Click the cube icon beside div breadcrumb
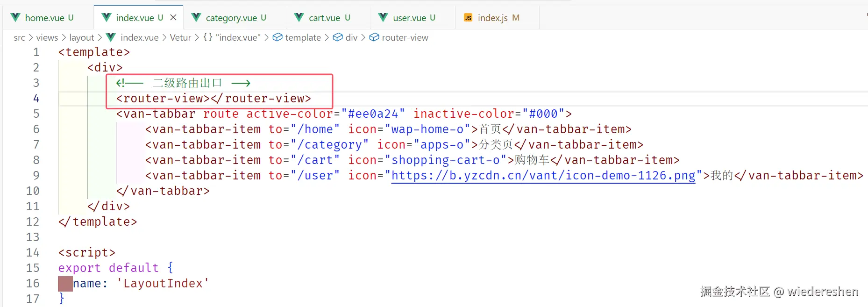 [x=338, y=37]
